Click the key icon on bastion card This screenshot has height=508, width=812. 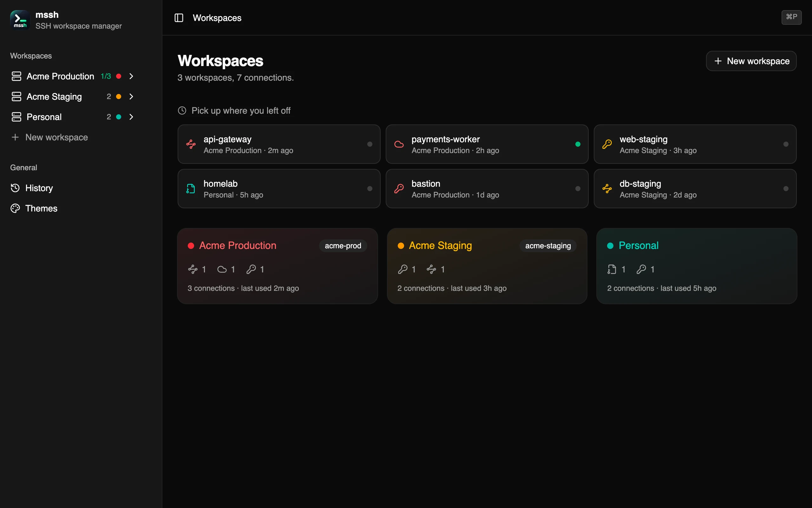pos(399,189)
